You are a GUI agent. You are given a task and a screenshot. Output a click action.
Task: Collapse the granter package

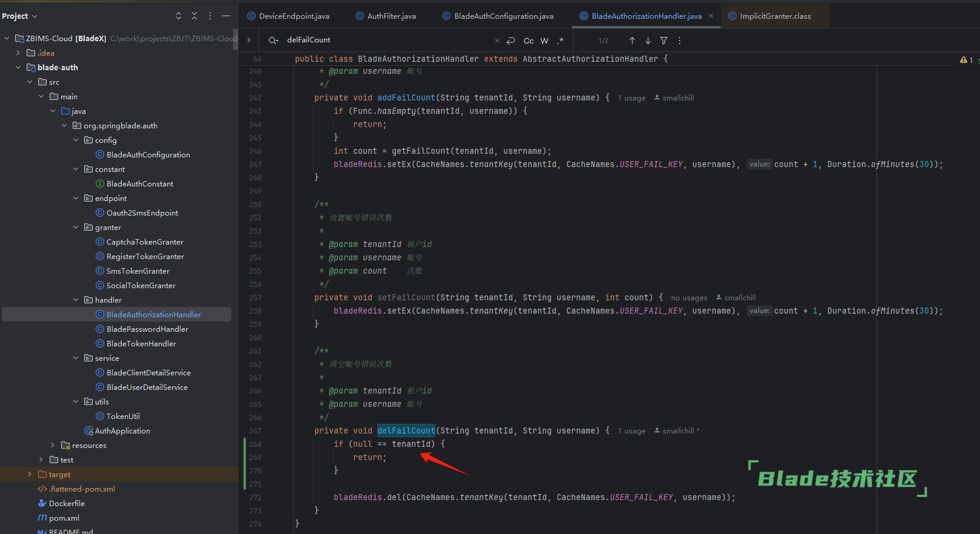[76, 227]
